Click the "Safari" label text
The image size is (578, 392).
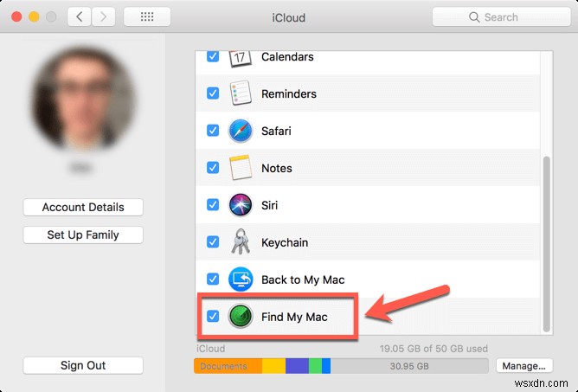[276, 131]
